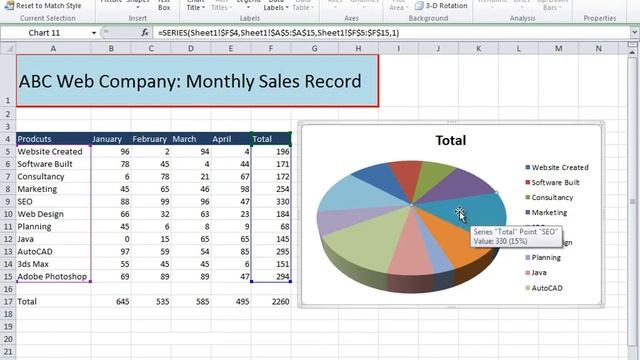640x360 pixels.
Task: Select the Software Built cell in column A
Action: (x=53, y=164)
